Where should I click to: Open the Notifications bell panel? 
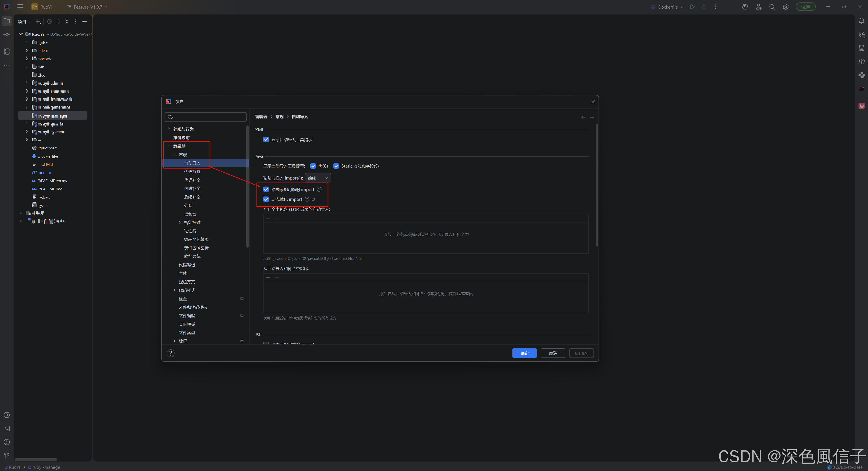point(861,21)
